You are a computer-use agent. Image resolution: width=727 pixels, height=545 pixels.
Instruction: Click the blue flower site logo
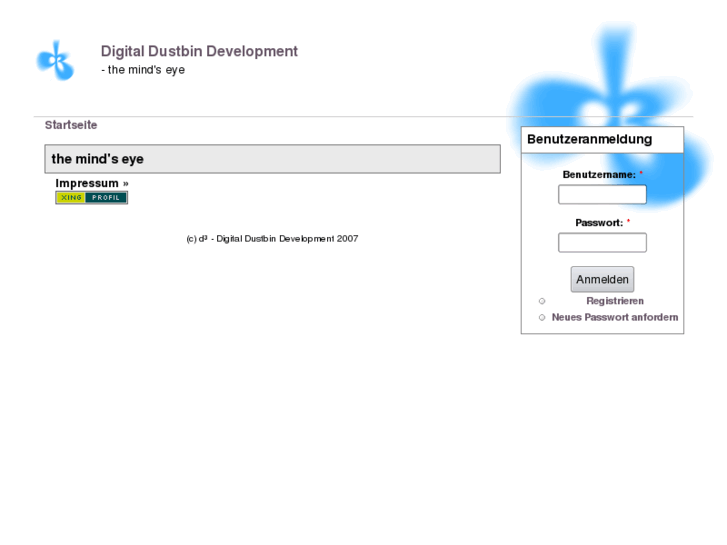click(x=55, y=61)
